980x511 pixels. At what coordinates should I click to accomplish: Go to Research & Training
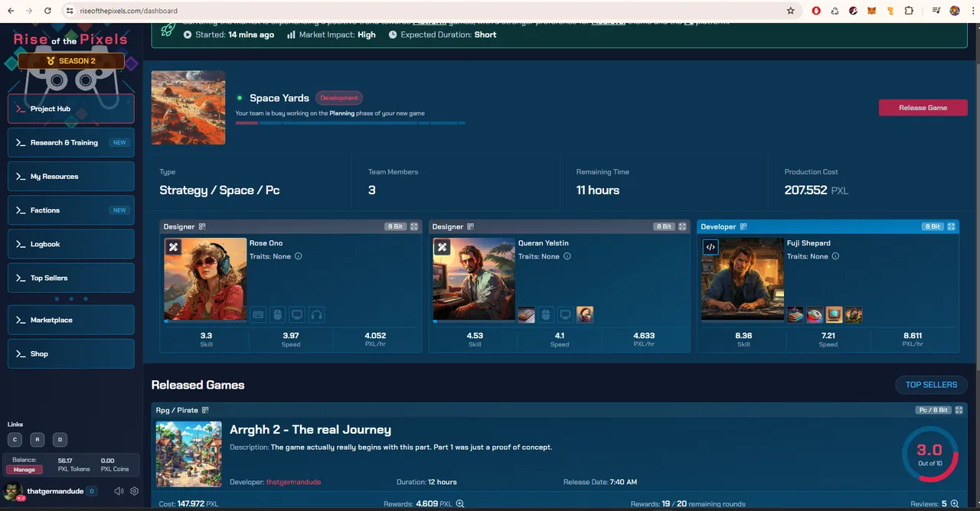[71, 142]
